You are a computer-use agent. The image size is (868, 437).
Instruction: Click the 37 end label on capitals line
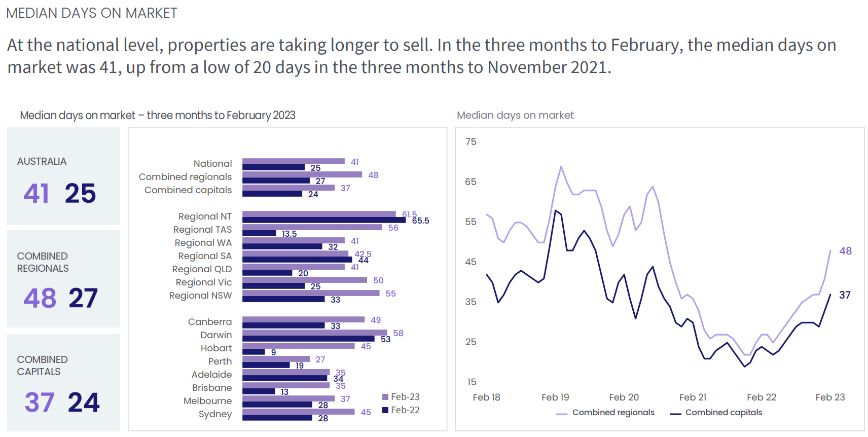(x=845, y=295)
